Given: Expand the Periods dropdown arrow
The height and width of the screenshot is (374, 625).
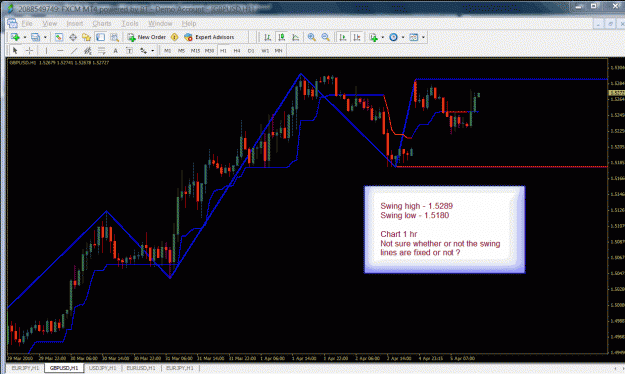Looking at the screenshot, I should tap(403, 37).
